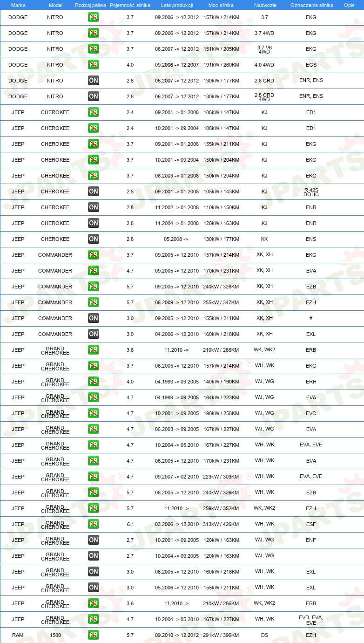Click the 191kW / 260KM power cell
Viewport: 364px width, 643px height.
pos(221,65)
